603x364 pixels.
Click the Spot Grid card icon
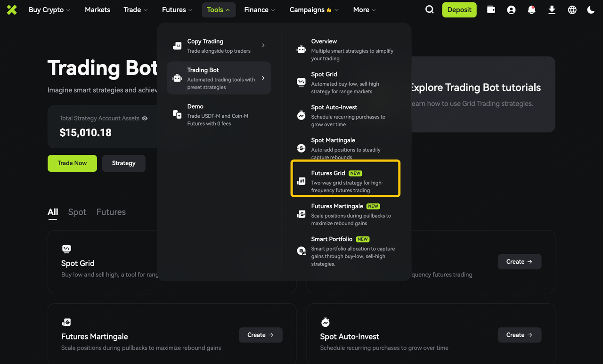click(x=66, y=249)
